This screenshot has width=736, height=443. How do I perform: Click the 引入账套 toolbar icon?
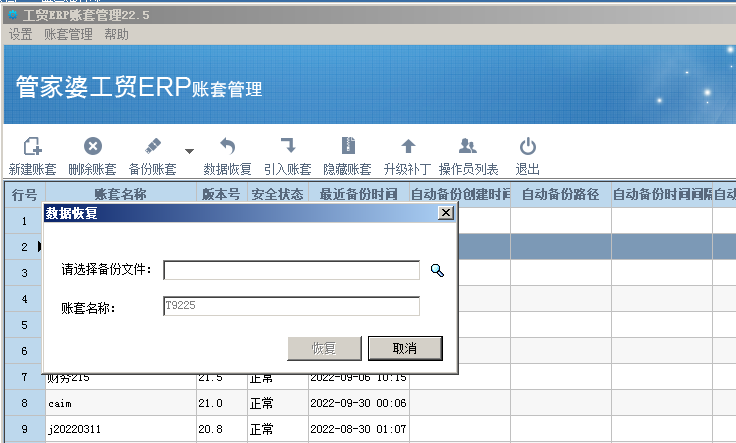click(x=288, y=146)
